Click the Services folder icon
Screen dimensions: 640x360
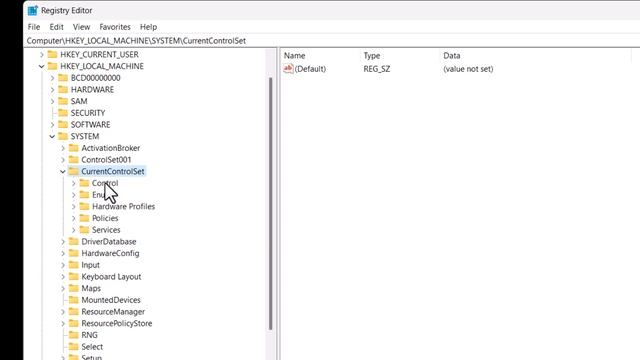pos(84,230)
